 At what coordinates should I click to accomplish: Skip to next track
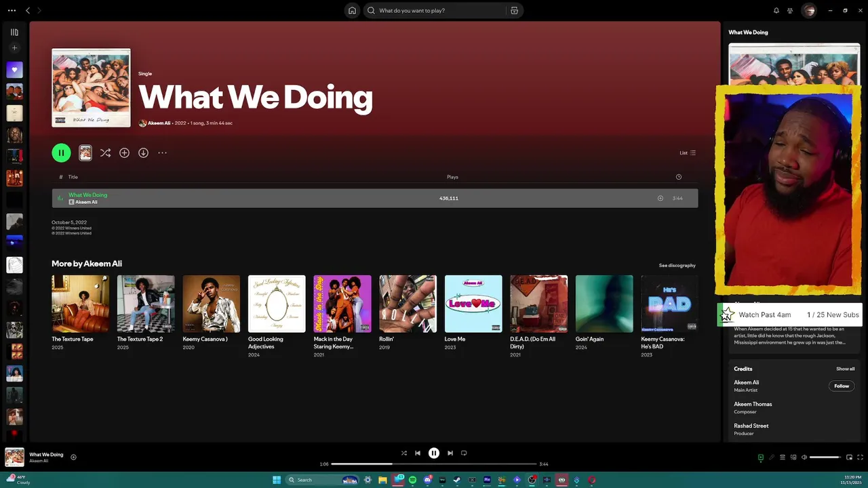(450, 453)
